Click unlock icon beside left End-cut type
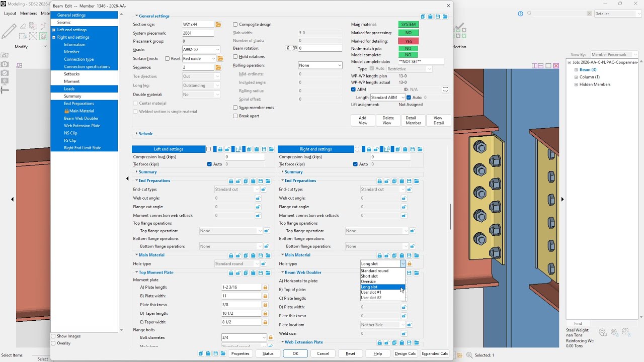Screen dimensions: 644x362 (x=263, y=190)
